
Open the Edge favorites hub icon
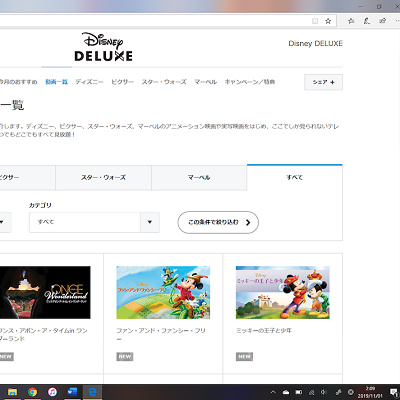[351, 21]
